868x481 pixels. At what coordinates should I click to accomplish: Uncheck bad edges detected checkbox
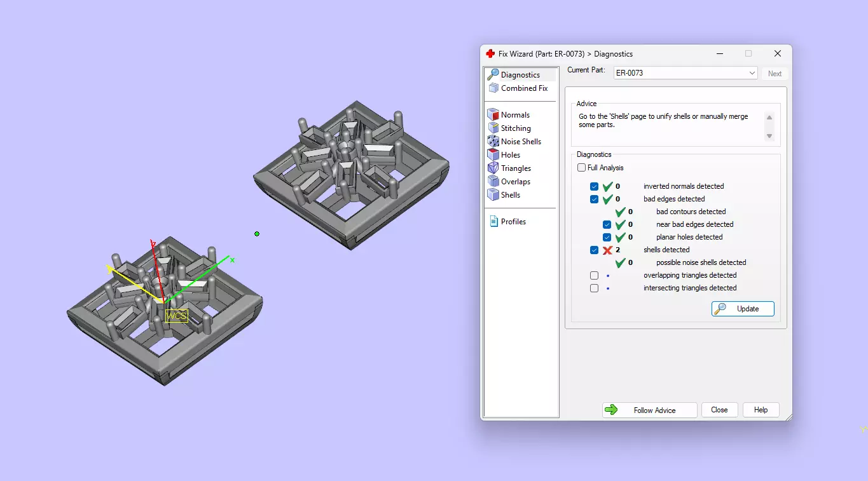[x=594, y=199]
